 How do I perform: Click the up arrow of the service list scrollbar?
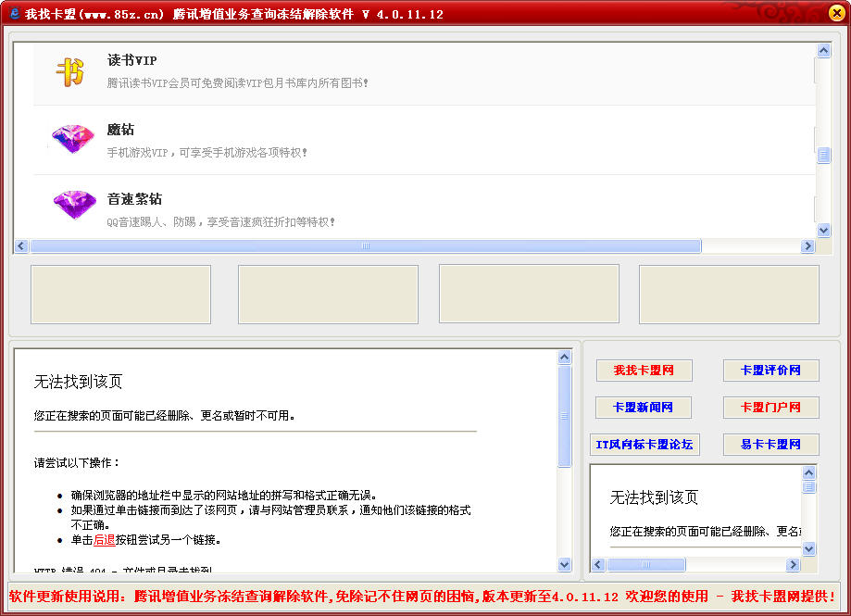click(x=823, y=50)
